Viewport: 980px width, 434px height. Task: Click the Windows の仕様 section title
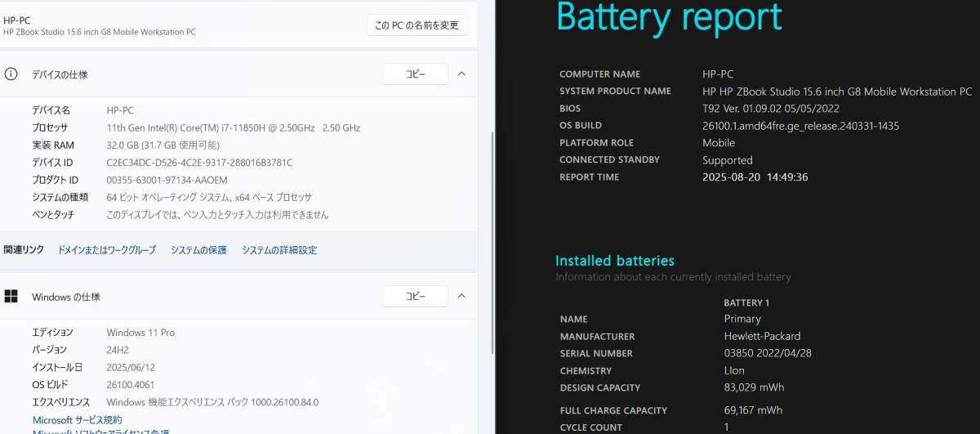(66, 297)
